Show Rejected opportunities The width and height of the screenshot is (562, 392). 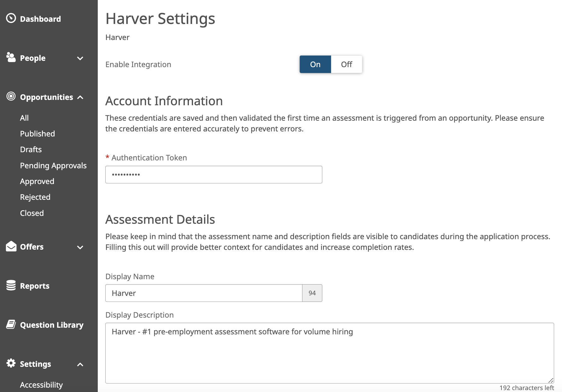(x=35, y=197)
